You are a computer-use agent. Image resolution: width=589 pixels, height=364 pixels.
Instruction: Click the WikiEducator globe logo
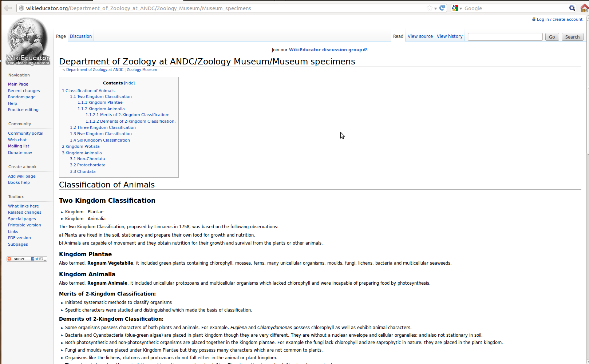click(x=28, y=41)
